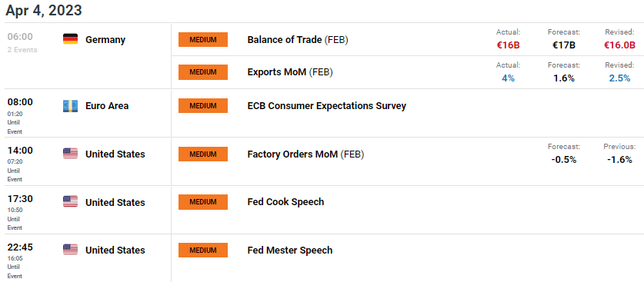Click MEDIUM badge for Factory Orders MoM
Image resolution: width=644 pixels, height=292 pixels.
point(203,154)
